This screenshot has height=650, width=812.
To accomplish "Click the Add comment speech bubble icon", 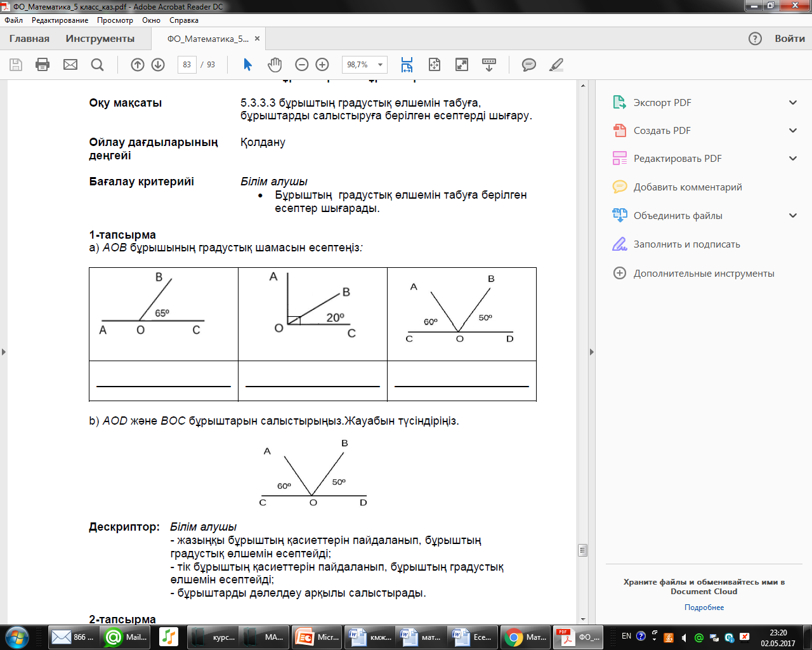I will coord(528,65).
